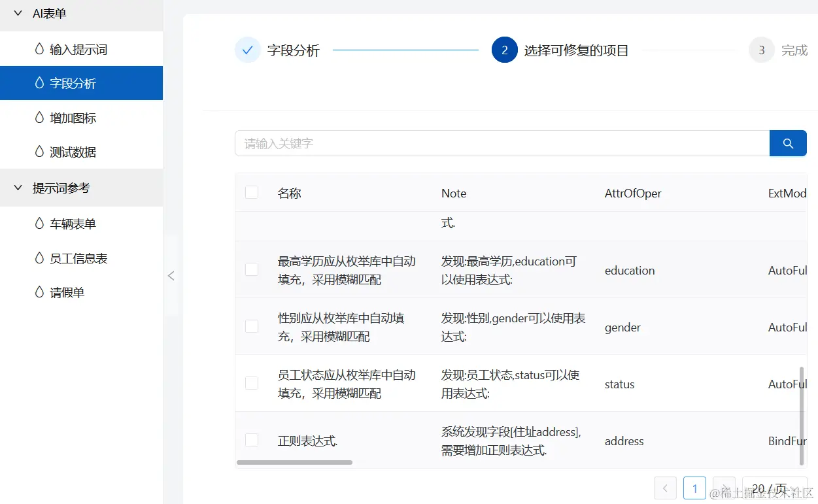Viewport: 818px width, 504px height.
Task: Click the AttrOfOper column header
Action: click(633, 193)
